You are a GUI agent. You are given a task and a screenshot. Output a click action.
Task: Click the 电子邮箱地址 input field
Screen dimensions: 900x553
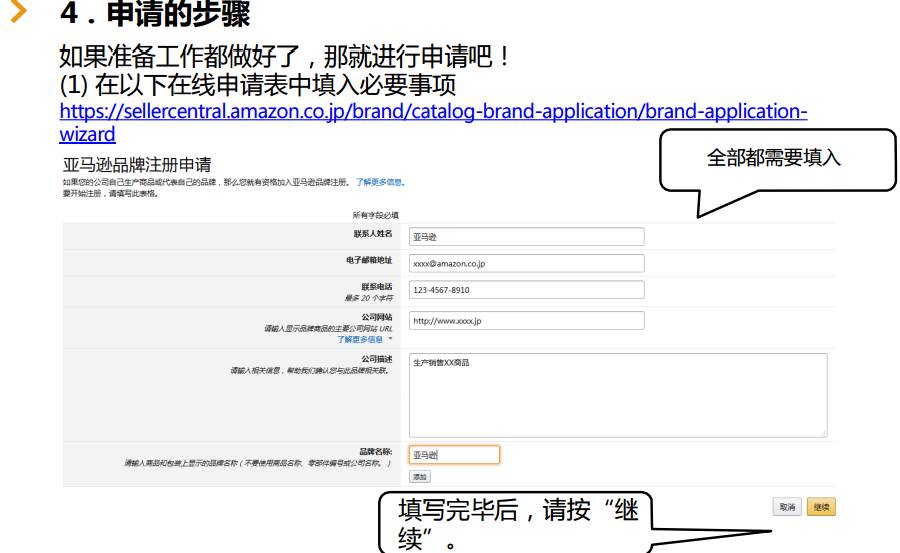coord(526,263)
